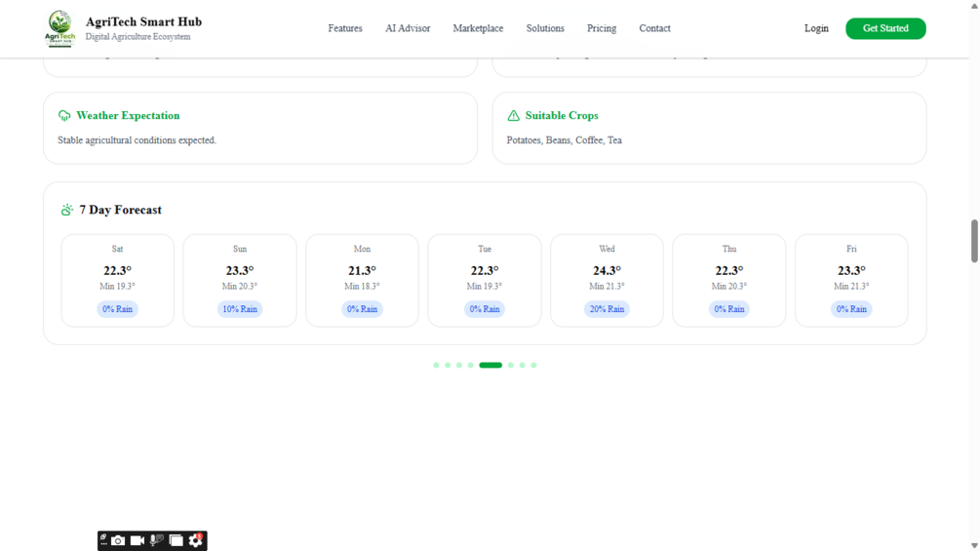This screenshot has width=980, height=551.
Task: Click Sunday's 10% Rain badge
Action: tap(240, 309)
